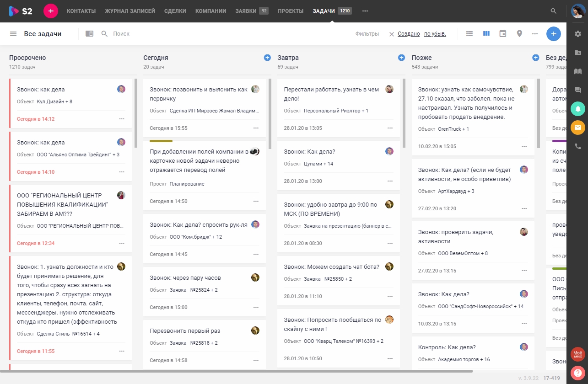Clear sorting with the X next to Фильтры

[392, 33]
